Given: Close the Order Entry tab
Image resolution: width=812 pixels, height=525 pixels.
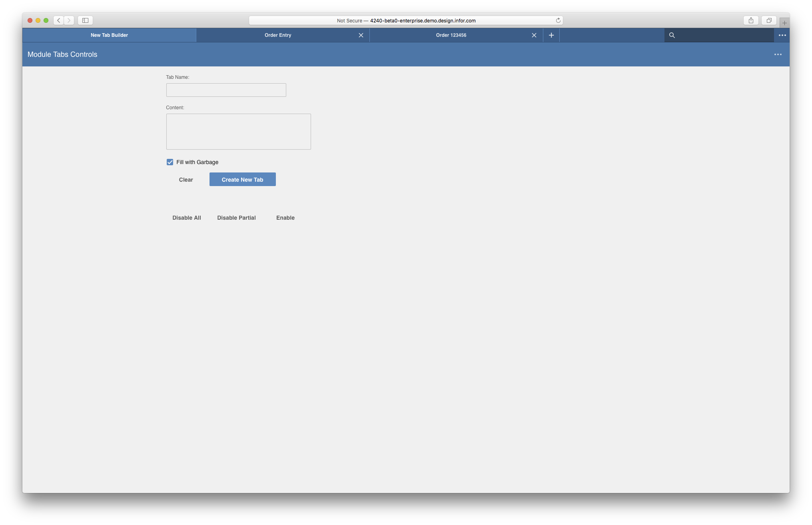Looking at the screenshot, I should pos(361,35).
